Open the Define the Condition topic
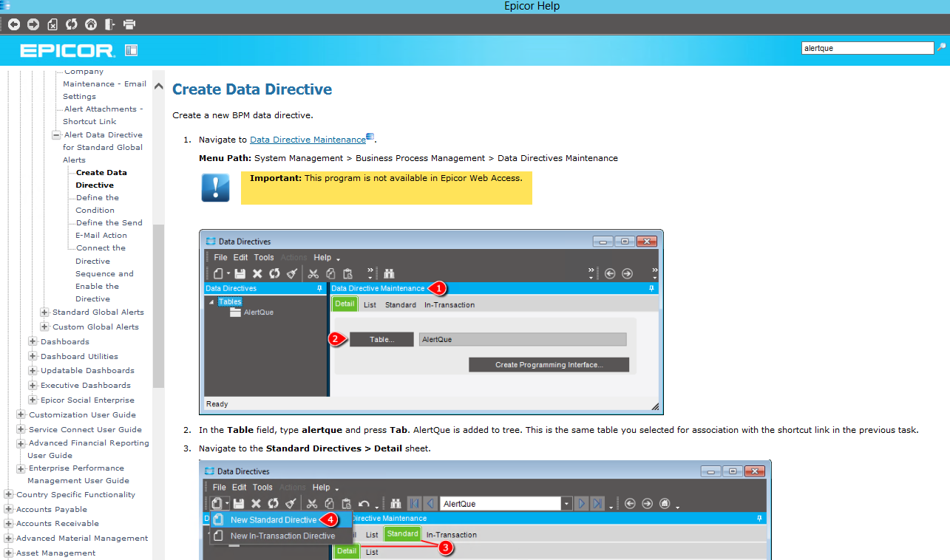This screenshot has width=950, height=560. [97, 204]
